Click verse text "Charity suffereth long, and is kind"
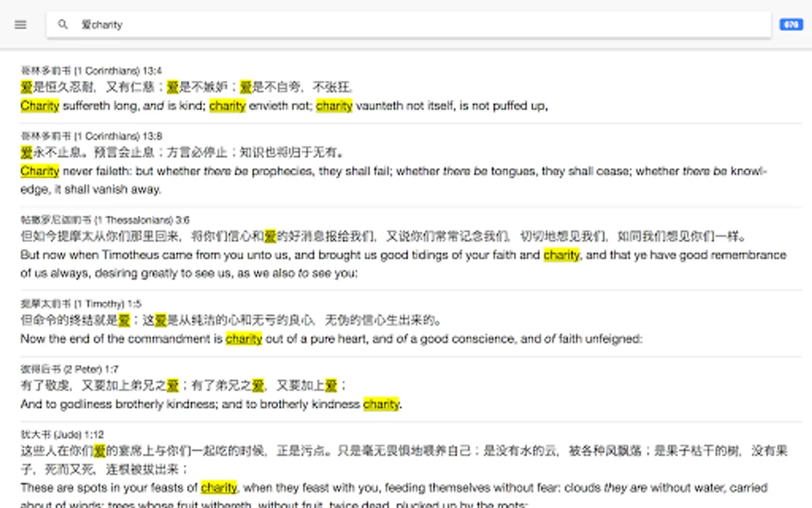The width and height of the screenshot is (812, 508). tap(113, 106)
